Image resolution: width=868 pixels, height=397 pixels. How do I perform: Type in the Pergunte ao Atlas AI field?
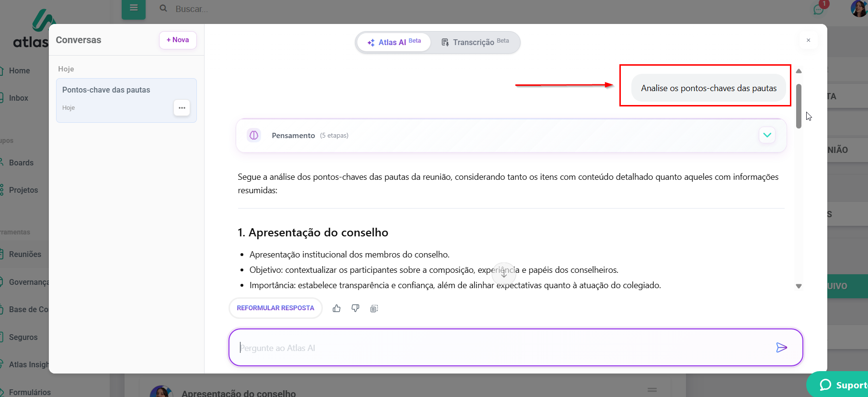tap(503, 348)
